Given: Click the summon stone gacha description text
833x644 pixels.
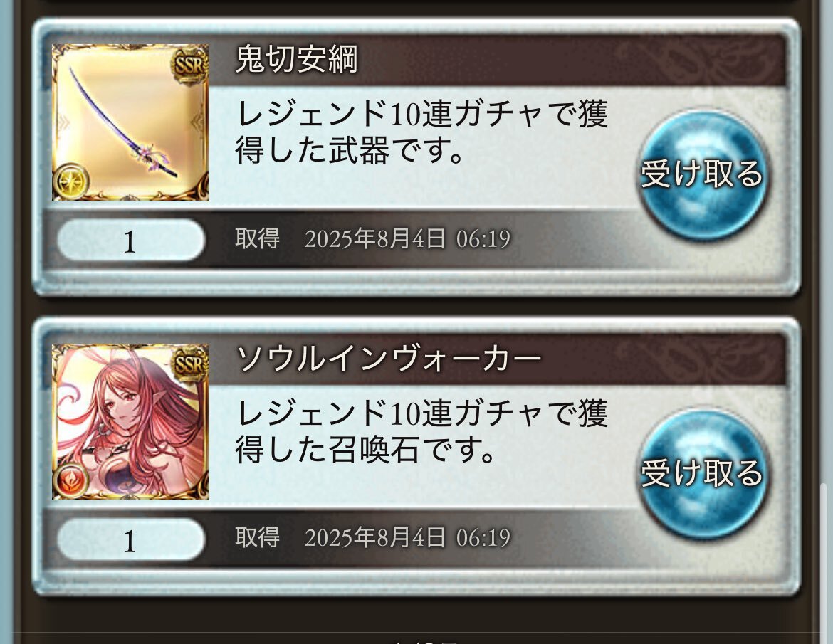Looking at the screenshot, I should point(421,431).
